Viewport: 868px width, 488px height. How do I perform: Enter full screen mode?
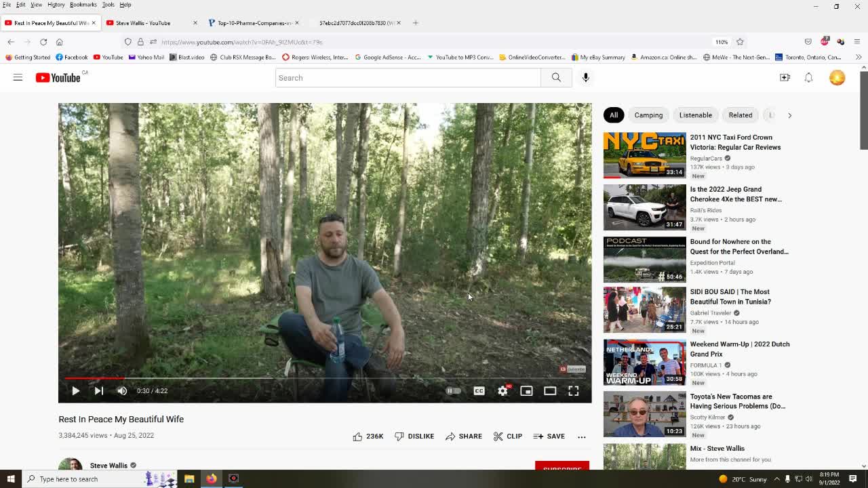(574, 391)
